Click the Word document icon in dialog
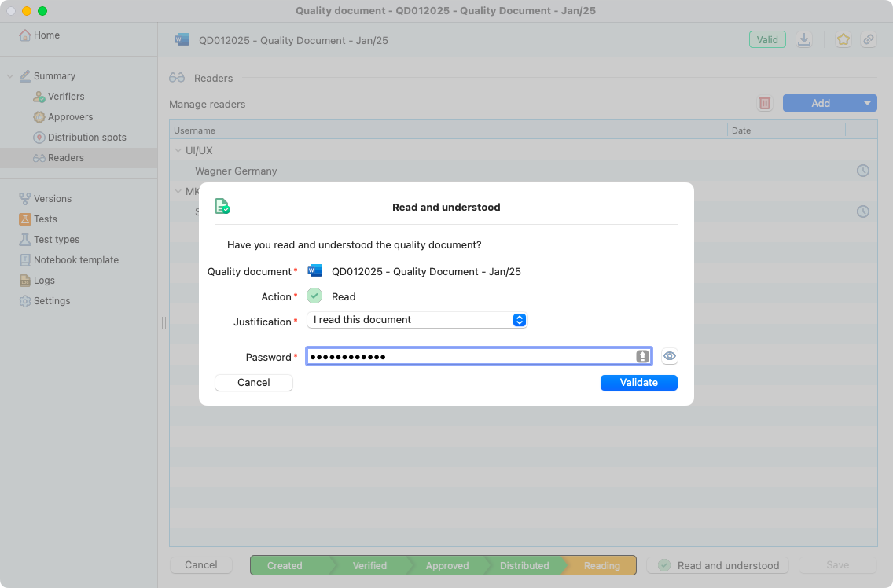 pyautogui.click(x=314, y=271)
